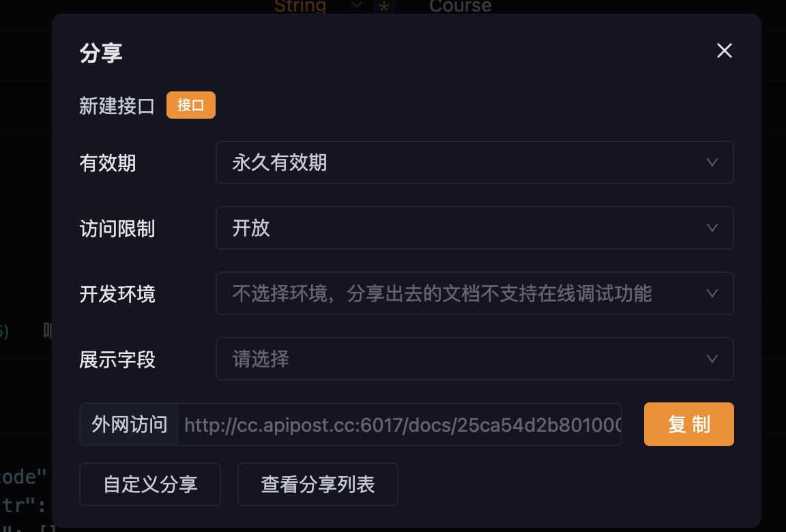Click the chevron arrow in 访问限制 field

(712, 228)
